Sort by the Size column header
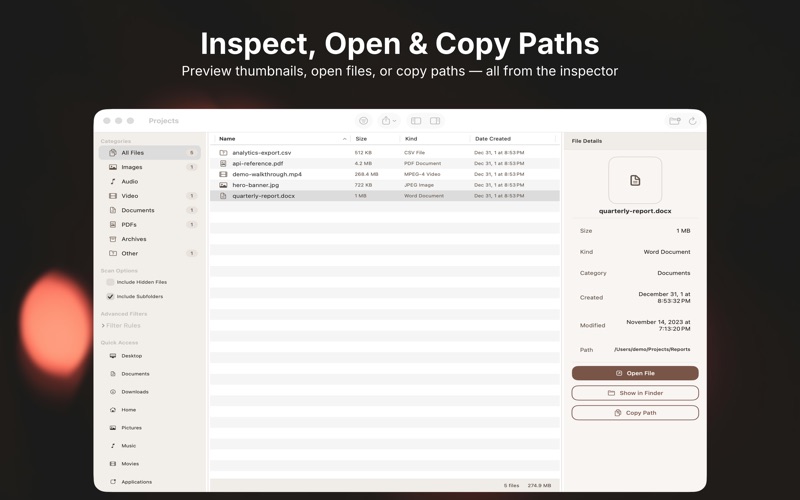The image size is (800, 500). [x=376, y=139]
